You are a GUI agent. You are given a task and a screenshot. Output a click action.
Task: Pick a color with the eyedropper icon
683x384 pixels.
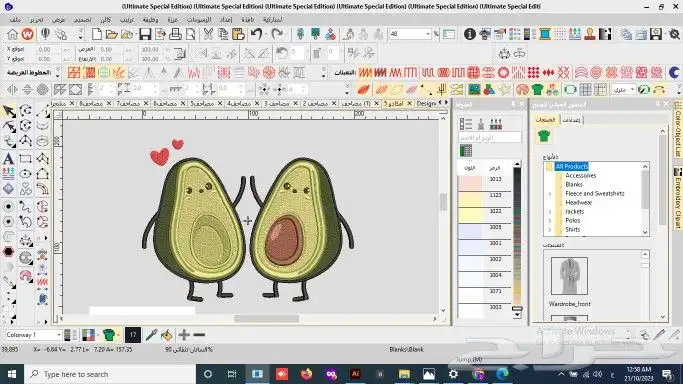click(151, 335)
